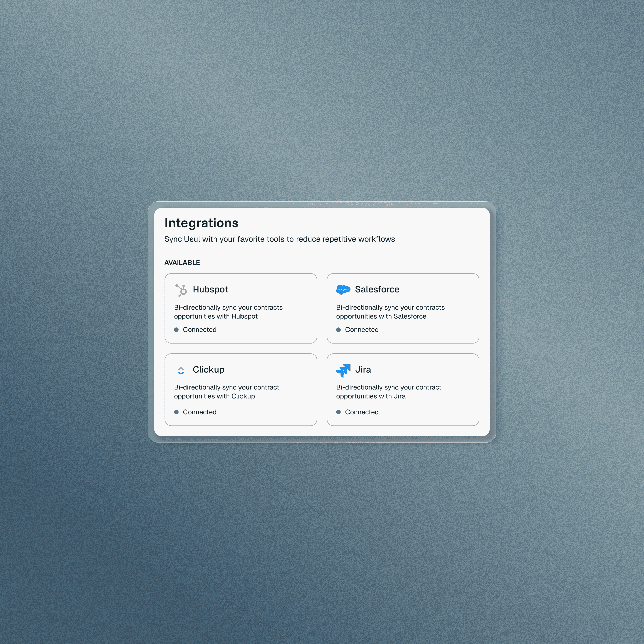Click Connected label in Jira card
This screenshot has height=644, width=644.
point(362,412)
